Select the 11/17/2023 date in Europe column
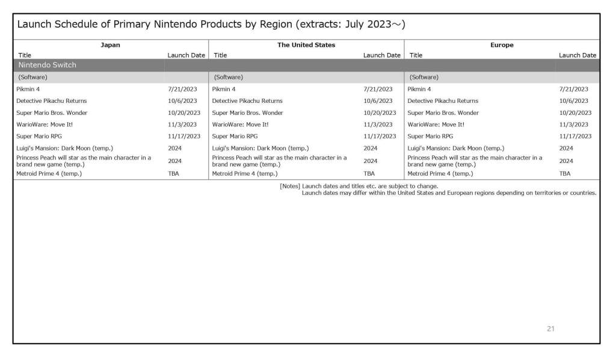The width and height of the screenshot is (616, 364). [575, 136]
